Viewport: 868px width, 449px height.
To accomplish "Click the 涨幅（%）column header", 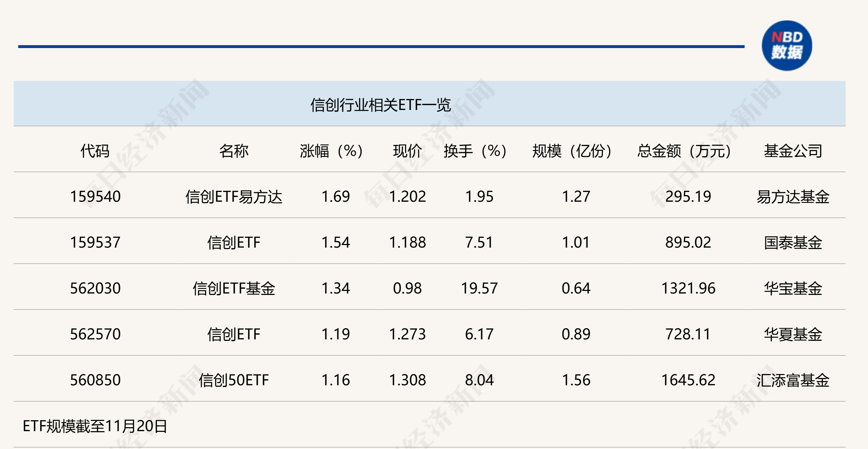I will click(331, 151).
